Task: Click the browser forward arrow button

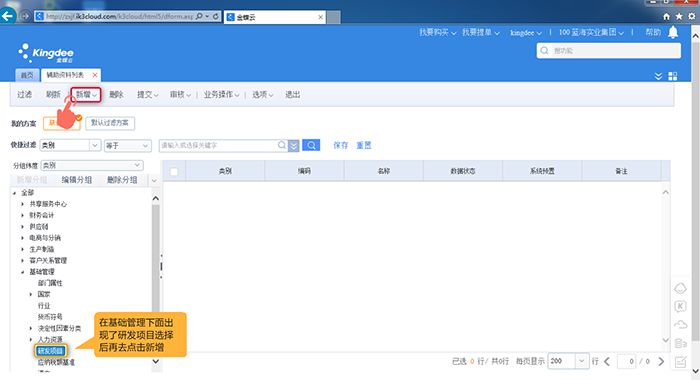Action: (25, 17)
